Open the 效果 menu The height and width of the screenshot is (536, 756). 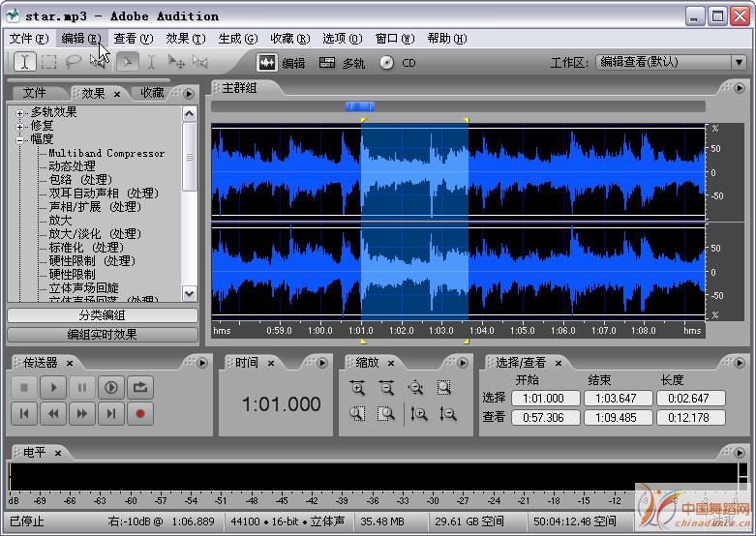185,39
